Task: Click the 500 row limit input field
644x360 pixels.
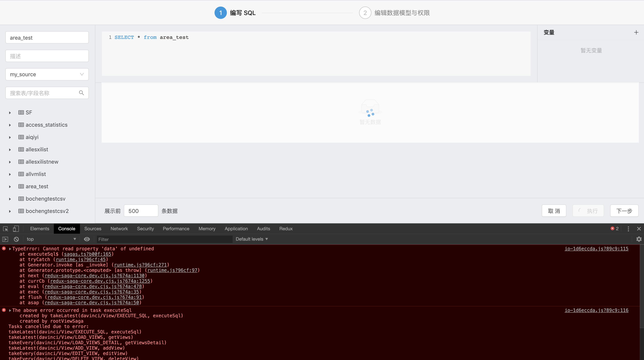Action: pyautogui.click(x=141, y=211)
